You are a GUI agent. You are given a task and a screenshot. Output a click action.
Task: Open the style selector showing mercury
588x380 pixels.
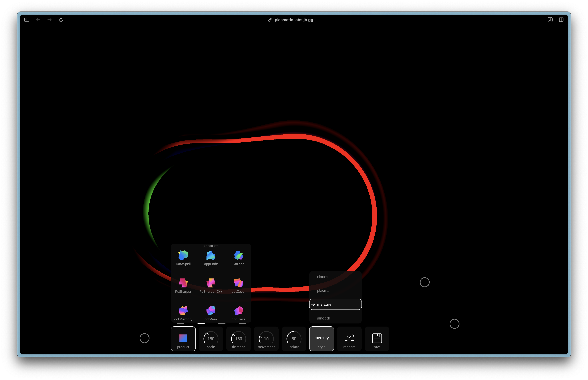coord(321,339)
